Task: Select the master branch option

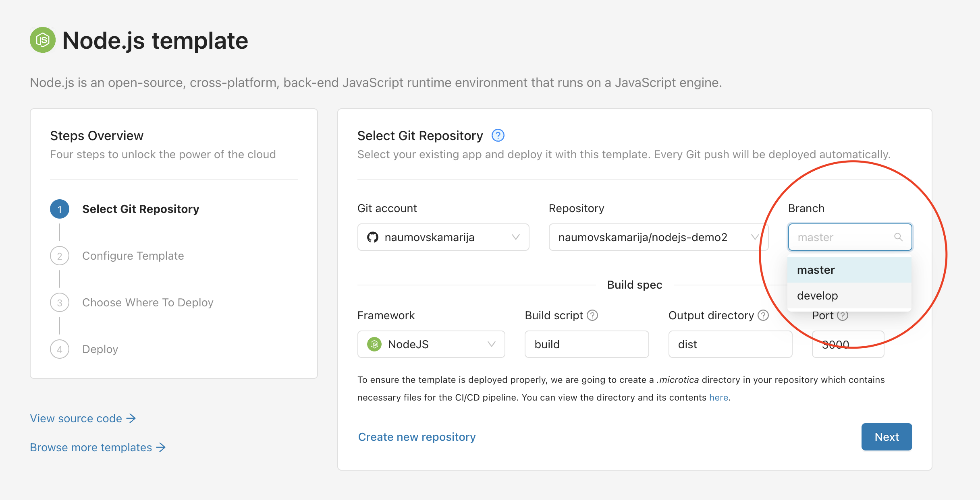Action: pos(849,270)
